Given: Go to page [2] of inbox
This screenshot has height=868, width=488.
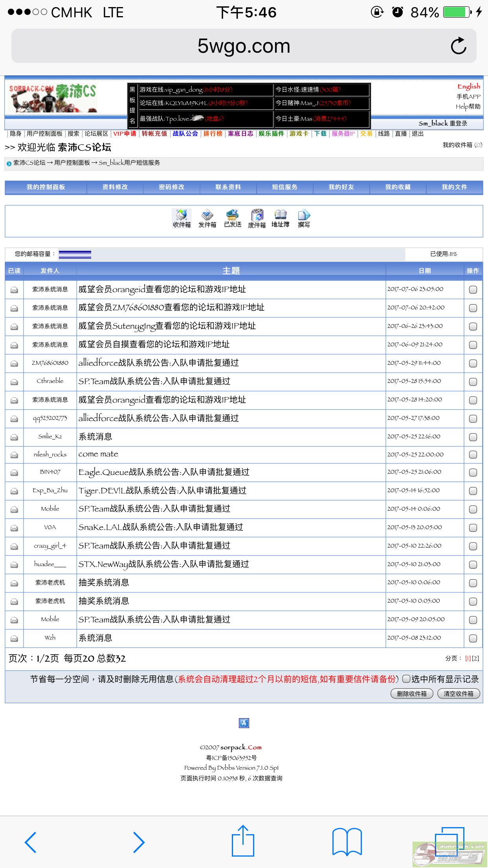Looking at the screenshot, I should (x=475, y=658).
